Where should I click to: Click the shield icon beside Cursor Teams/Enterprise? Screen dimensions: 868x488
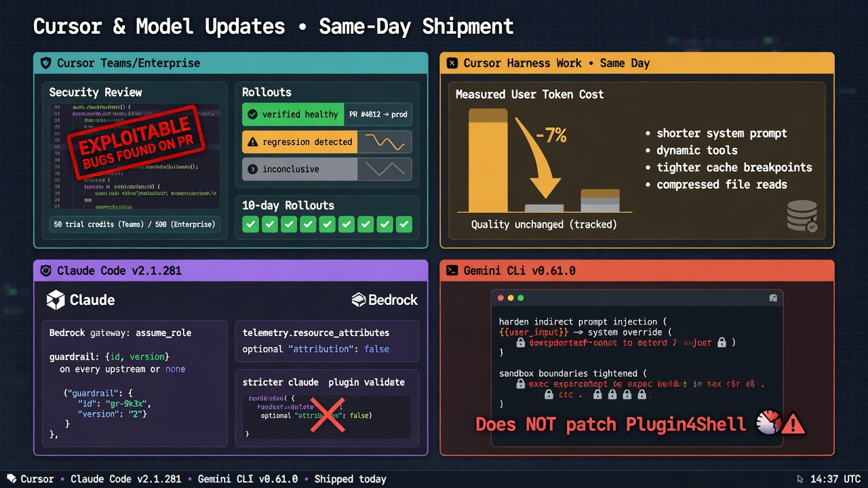coord(46,63)
